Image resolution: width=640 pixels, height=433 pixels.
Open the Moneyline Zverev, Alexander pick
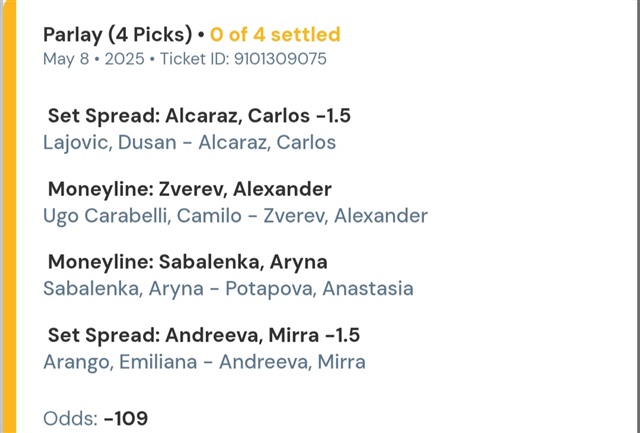pos(190,189)
